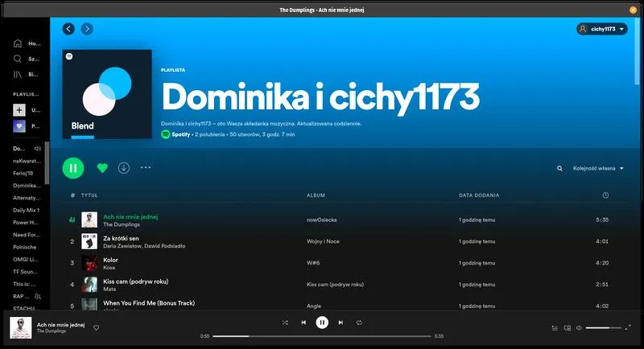Open the RAP ... collaborative playlist in sidebar
The width and height of the screenshot is (644, 349).
27,297
